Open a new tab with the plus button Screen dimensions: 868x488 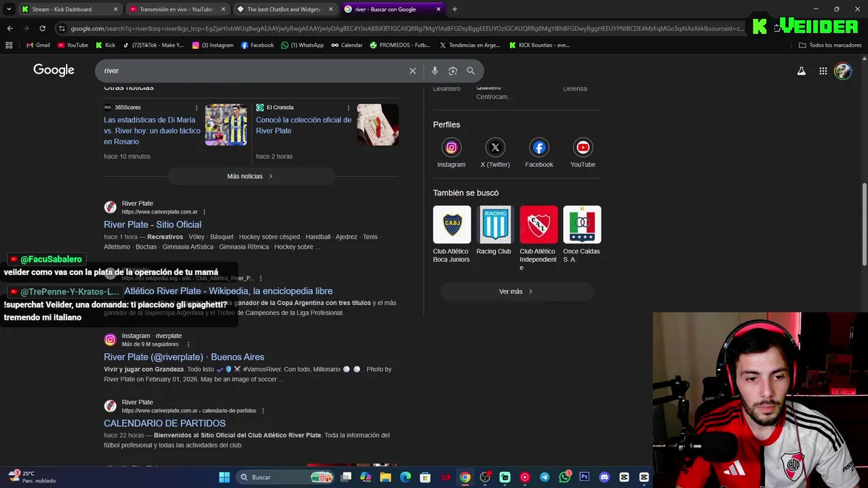[x=454, y=9]
